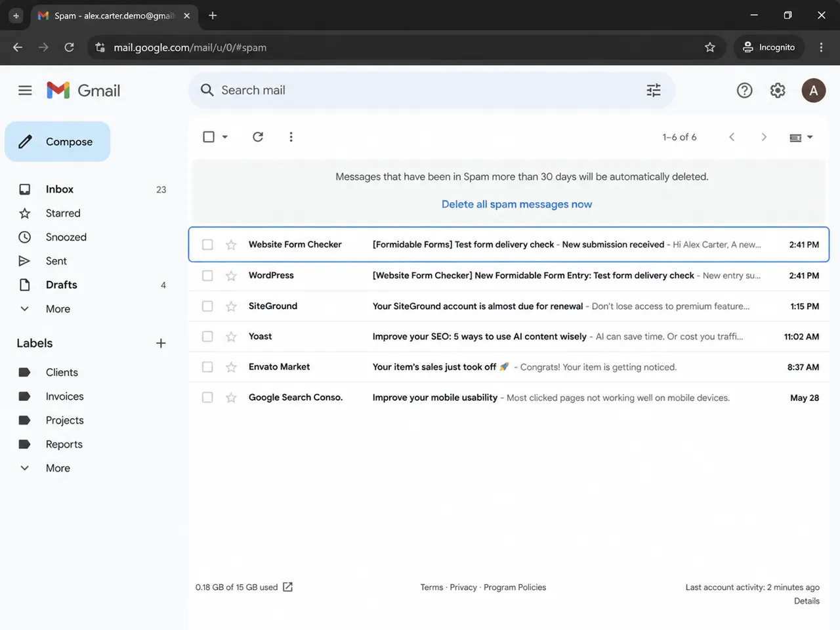Star the Website Form Checker email
840x630 pixels.
pos(231,245)
